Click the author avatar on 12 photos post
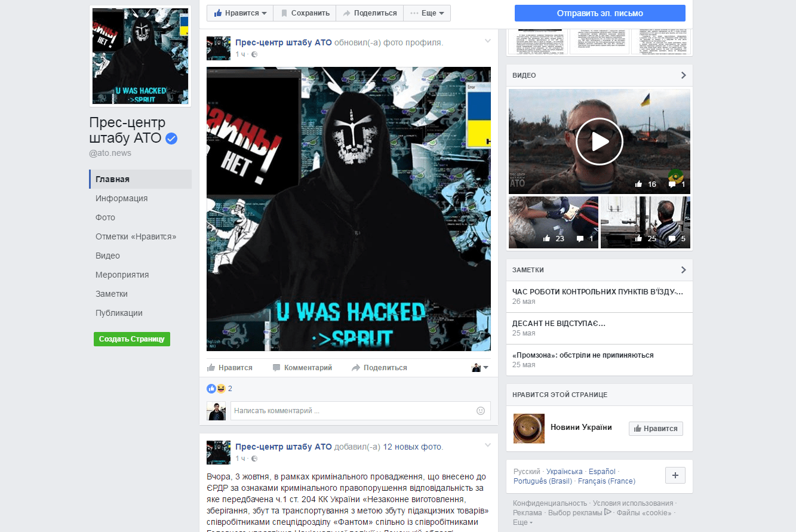The width and height of the screenshot is (796, 532). tap(219, 453)
